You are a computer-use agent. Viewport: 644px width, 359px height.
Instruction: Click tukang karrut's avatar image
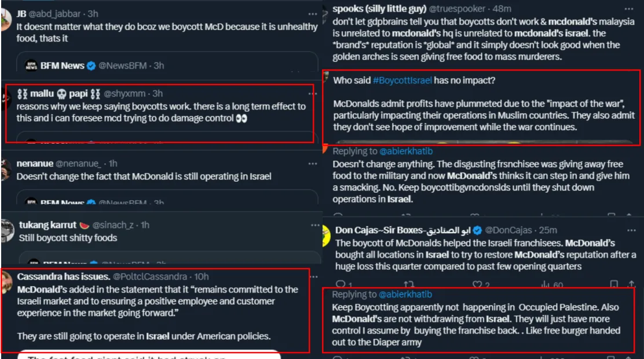pos(7,229)
